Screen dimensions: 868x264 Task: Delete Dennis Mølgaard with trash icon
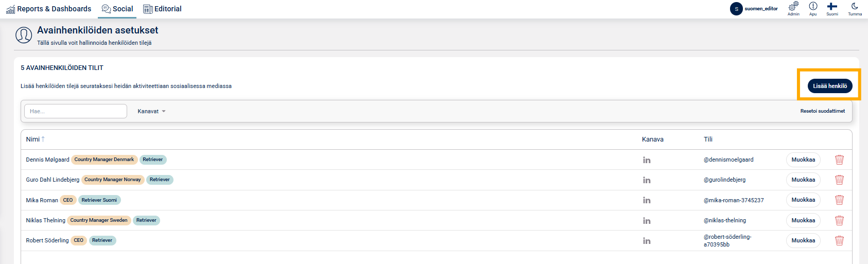point(839,160)
